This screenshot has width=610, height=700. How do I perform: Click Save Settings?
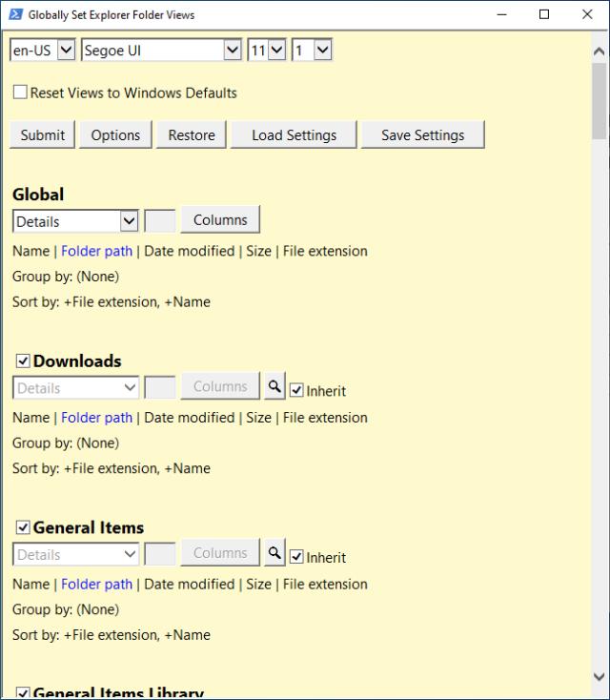pyautogui.click(x=422, y=135)
